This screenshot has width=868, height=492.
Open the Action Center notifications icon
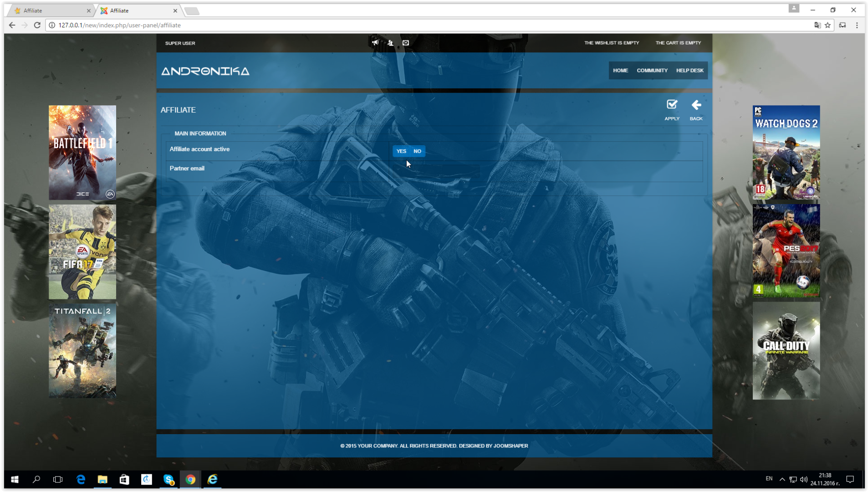850,479
